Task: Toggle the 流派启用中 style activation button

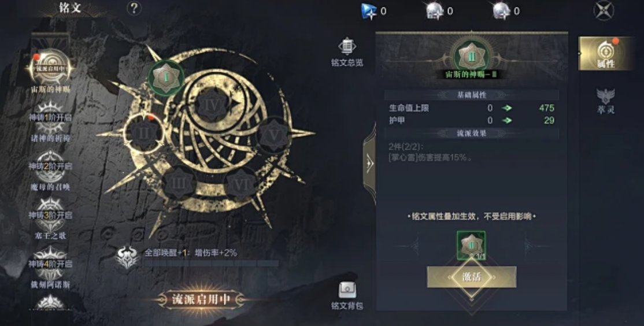Action: 201,299
